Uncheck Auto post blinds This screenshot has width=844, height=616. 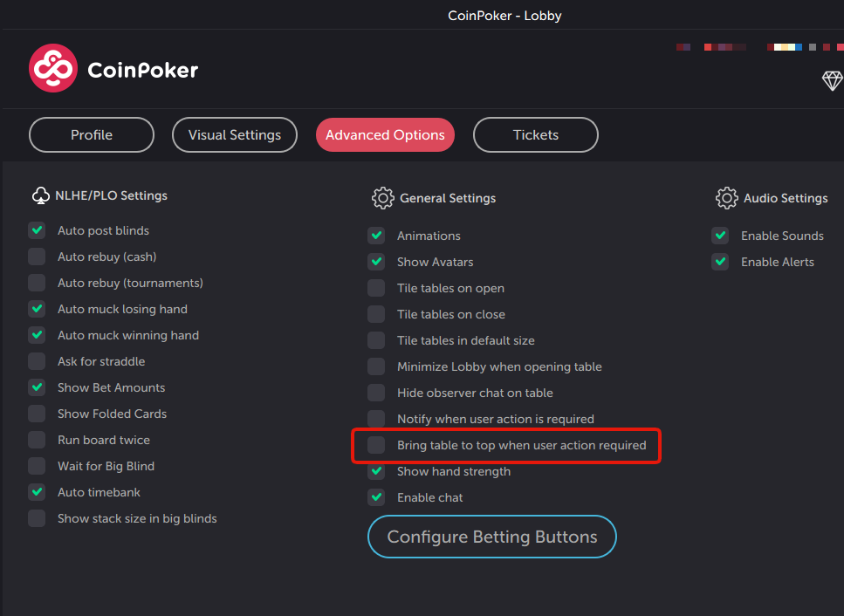pyautogui.click(x=37, y=230)
